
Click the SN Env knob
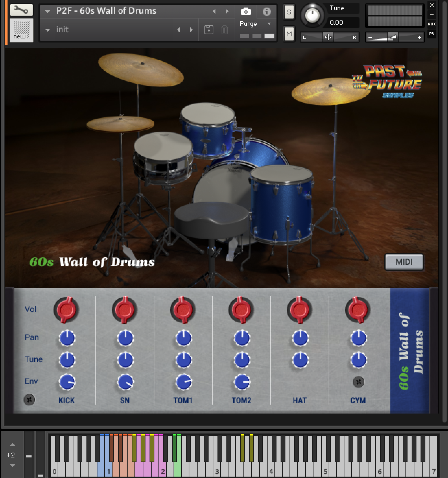(x=125, y=382)
